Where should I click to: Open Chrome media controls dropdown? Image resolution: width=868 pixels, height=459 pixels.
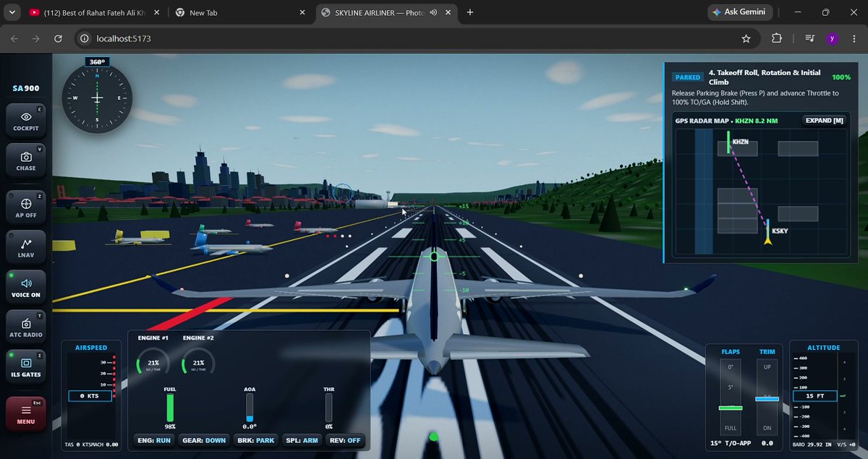tap(809, 38)
